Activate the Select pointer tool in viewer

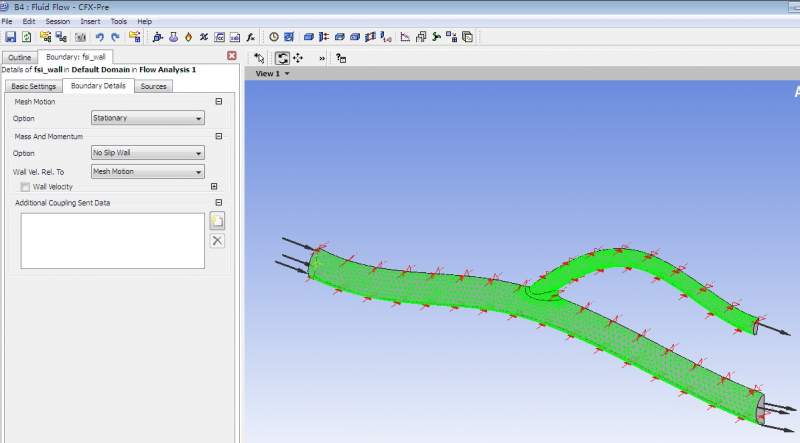click(259, 58)
